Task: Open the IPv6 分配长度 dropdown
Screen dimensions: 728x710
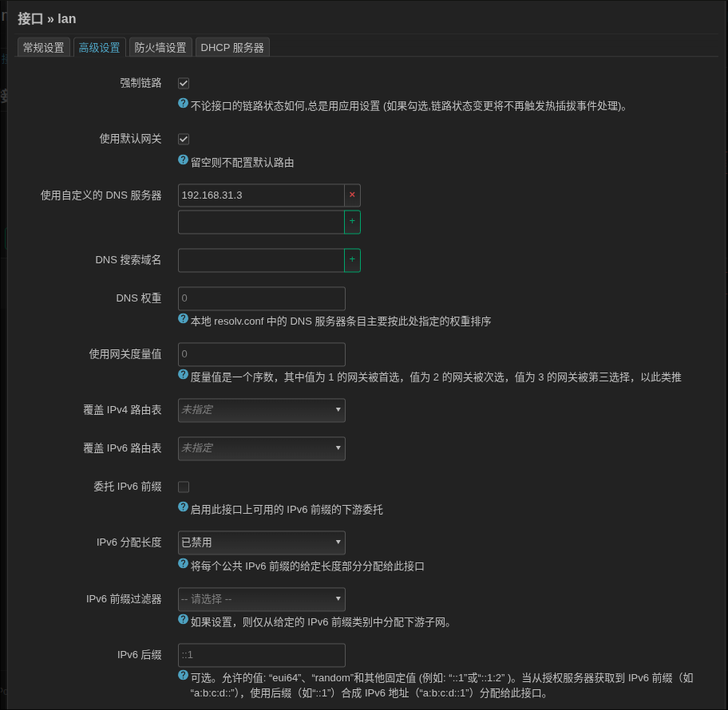Action: click(261, 542)
